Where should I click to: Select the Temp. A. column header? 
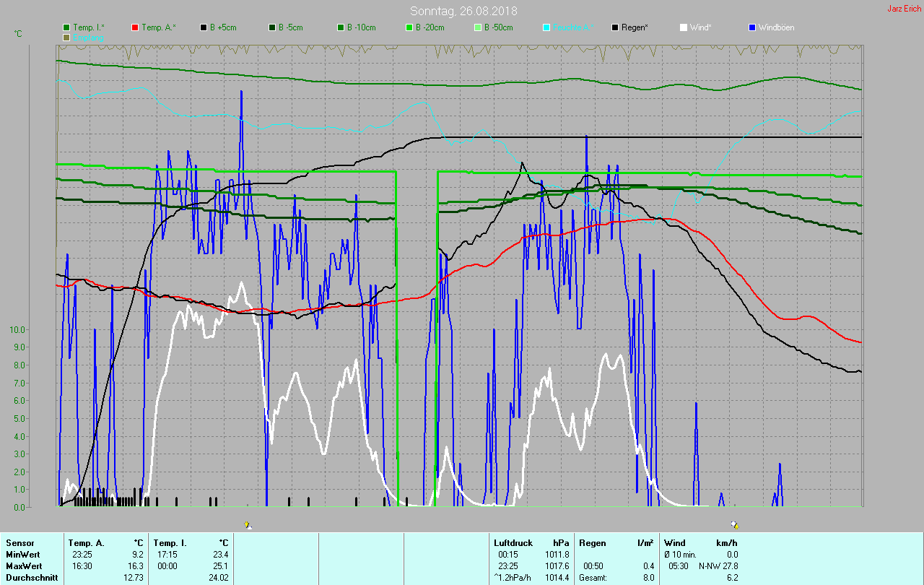(x=86, y=542)
